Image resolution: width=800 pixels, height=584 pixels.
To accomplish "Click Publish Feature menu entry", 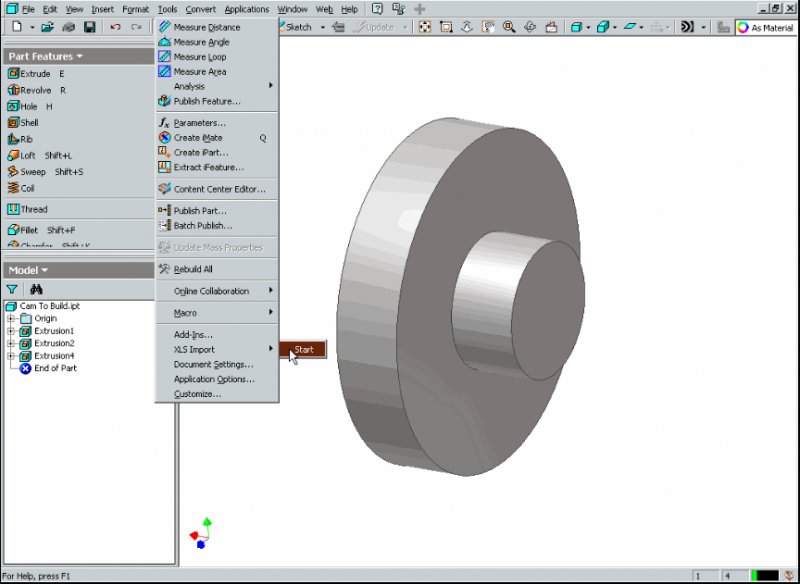I will point(217,101).
